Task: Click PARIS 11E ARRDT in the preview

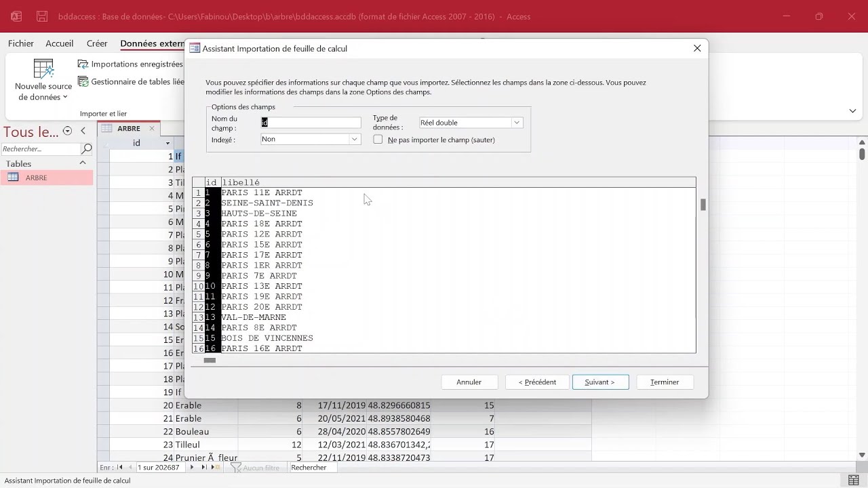Action: [x=262, y=192]
